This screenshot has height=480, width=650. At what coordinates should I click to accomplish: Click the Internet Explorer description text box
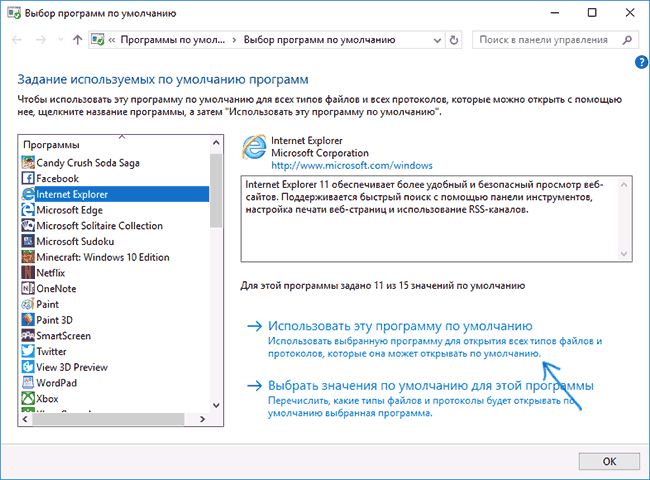pos(437,219)
